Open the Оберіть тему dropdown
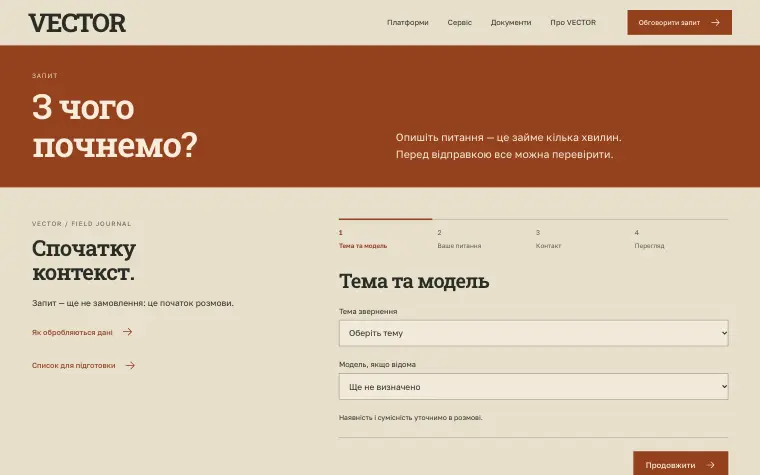760x475 pixels. coord(533,333)
